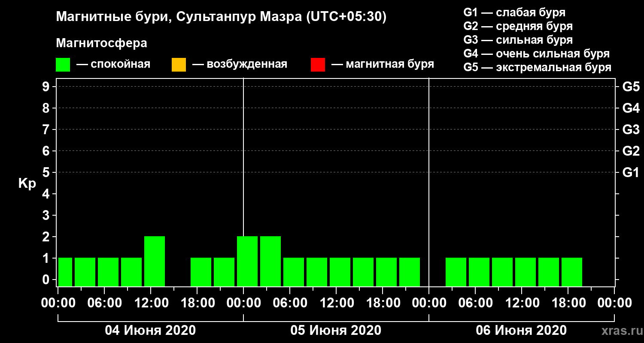Click the '05 Июня 2020' date label
This screenshot has width=644, height=343.
(x=336, y=330)
